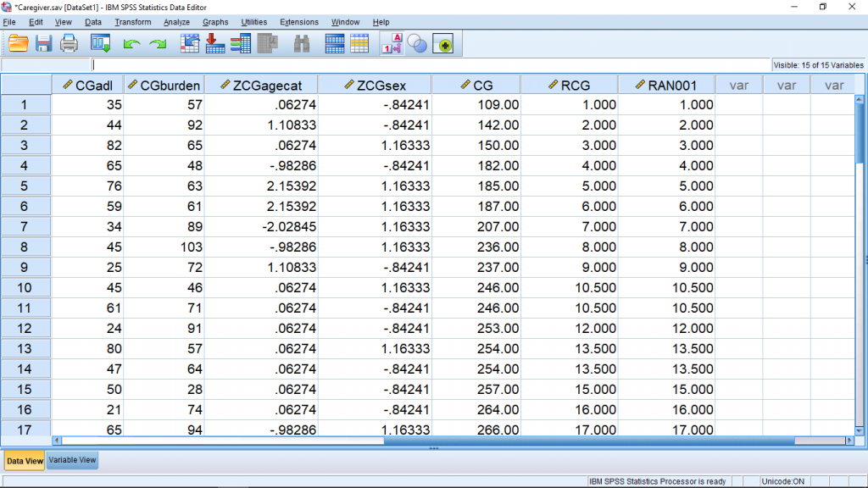Toggle Use Variable Sets
The width and height of the screenshot is (868, 488).
tap(417, 43)
